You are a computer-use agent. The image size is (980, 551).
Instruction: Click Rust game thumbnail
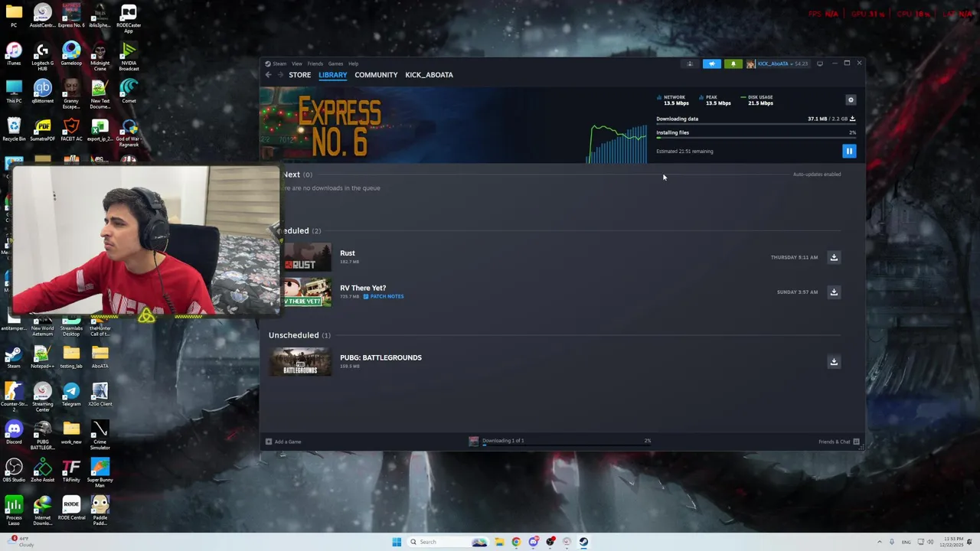pyautogui.click(x=308, y=257)
